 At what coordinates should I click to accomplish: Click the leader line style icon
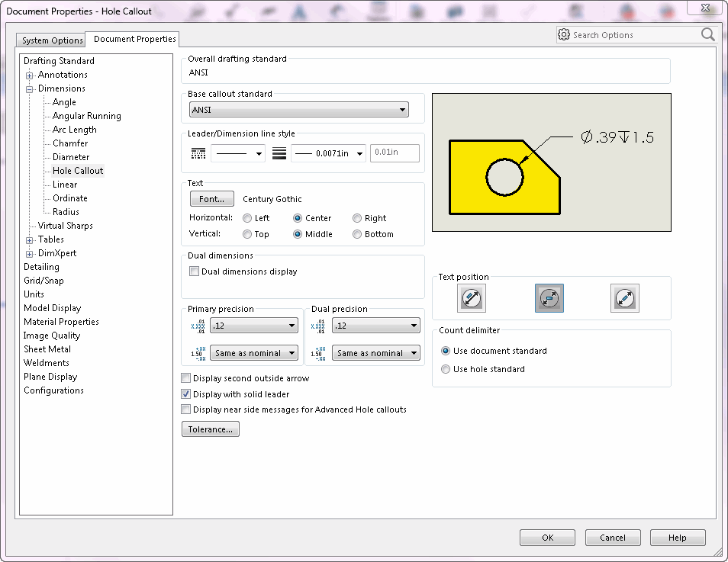[198, 153]
